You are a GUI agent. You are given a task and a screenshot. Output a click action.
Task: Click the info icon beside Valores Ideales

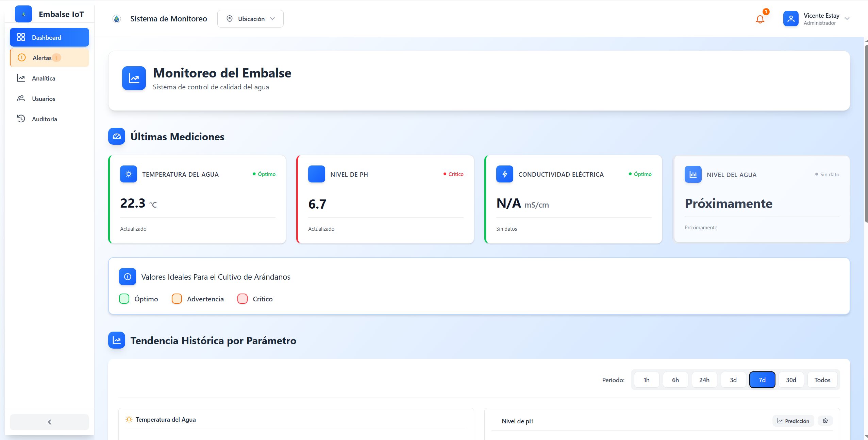click(x=128, y=277)
